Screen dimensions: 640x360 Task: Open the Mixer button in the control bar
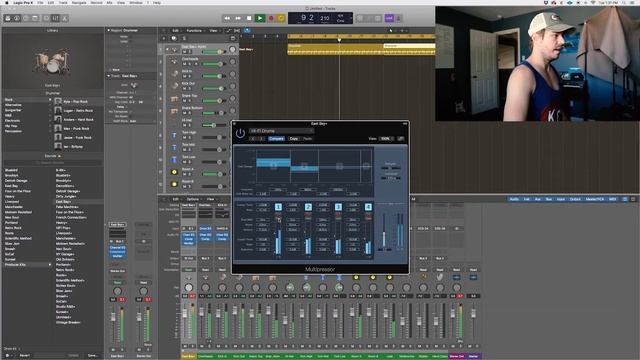(55, 18)
